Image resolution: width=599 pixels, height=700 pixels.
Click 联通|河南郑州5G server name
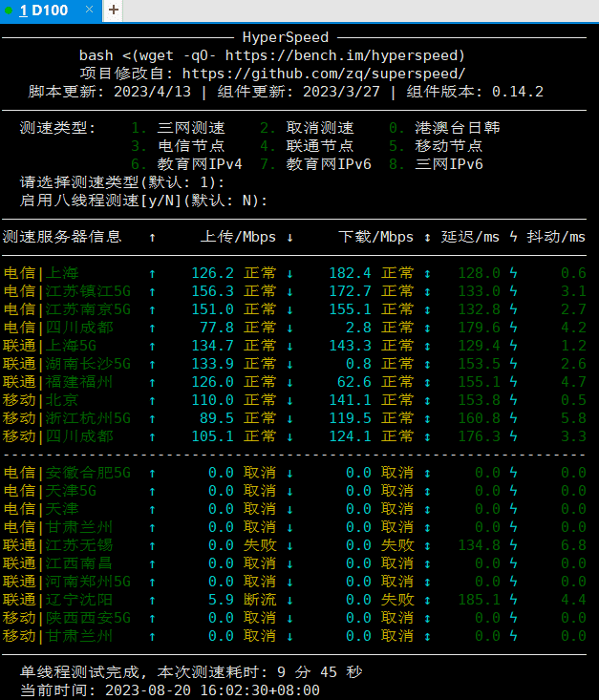[x=67, y=582]
